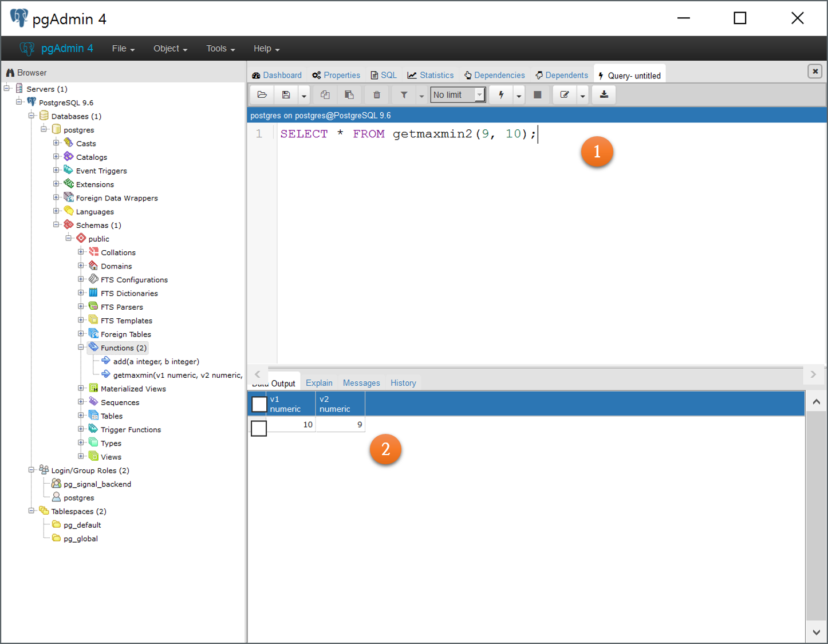Click the Copy icon in query toolbar

[325, 95]
